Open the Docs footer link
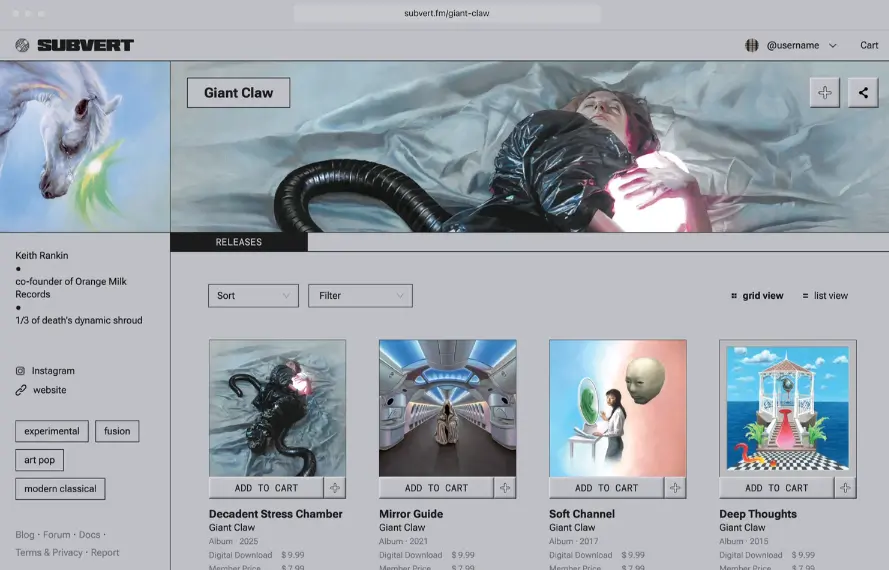Screen dimensions: 889x570 [x=90, y=535]
